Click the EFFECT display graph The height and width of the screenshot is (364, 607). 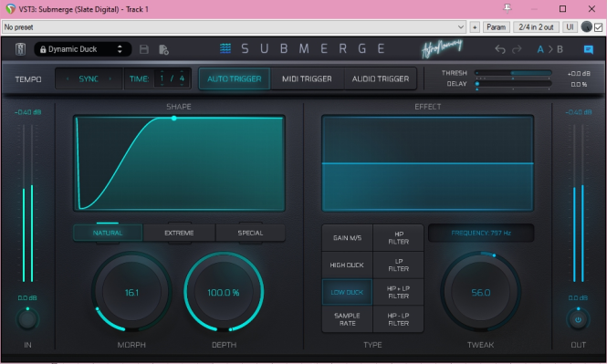pyautogui.click(x=428, y=163)
